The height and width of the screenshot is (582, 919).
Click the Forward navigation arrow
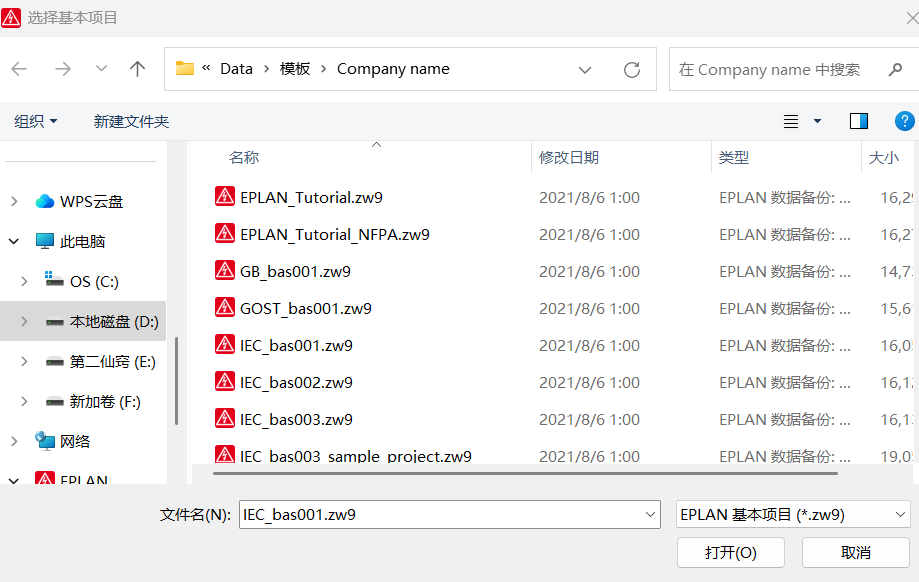pyautogui.click(x=62, y=69)
